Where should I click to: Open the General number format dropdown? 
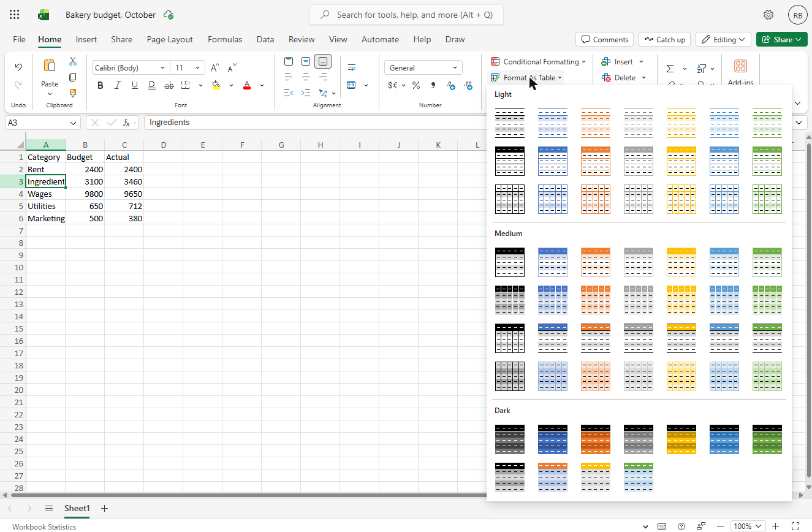423,68
